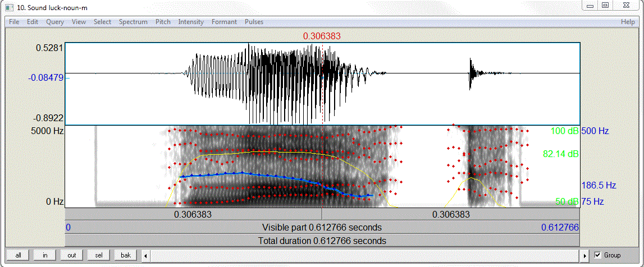Click the 'all' zoom button

point(18,255)
